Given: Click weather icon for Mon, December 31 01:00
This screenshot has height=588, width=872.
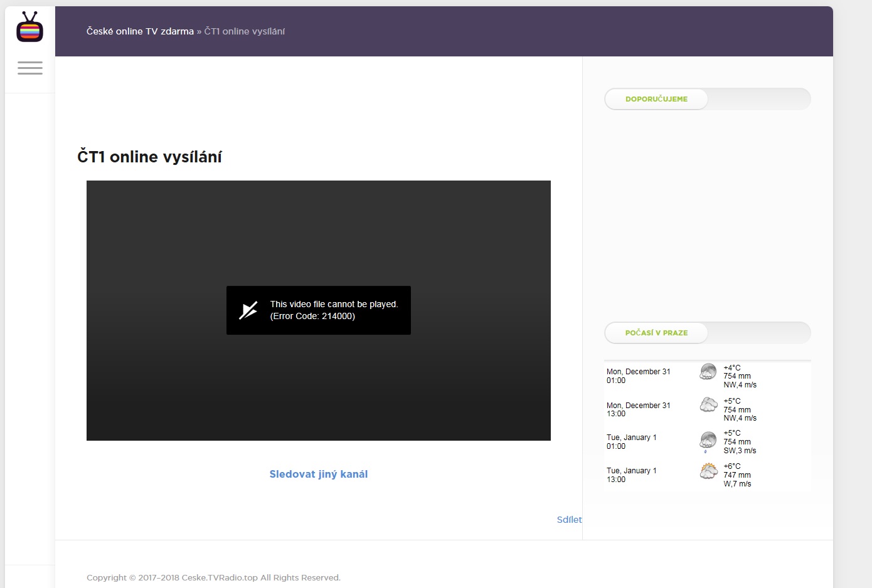Looking at the screenshot, I should coord(708,372).
